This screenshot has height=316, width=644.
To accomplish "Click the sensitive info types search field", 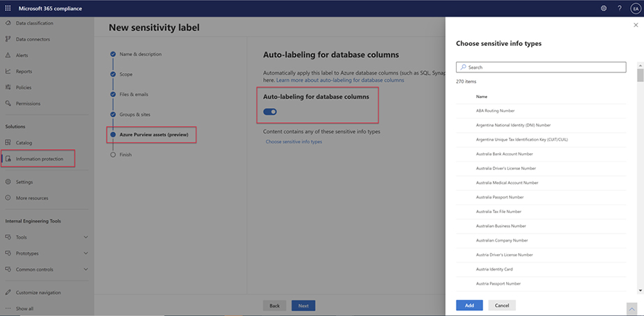I will tap(541, 67).
